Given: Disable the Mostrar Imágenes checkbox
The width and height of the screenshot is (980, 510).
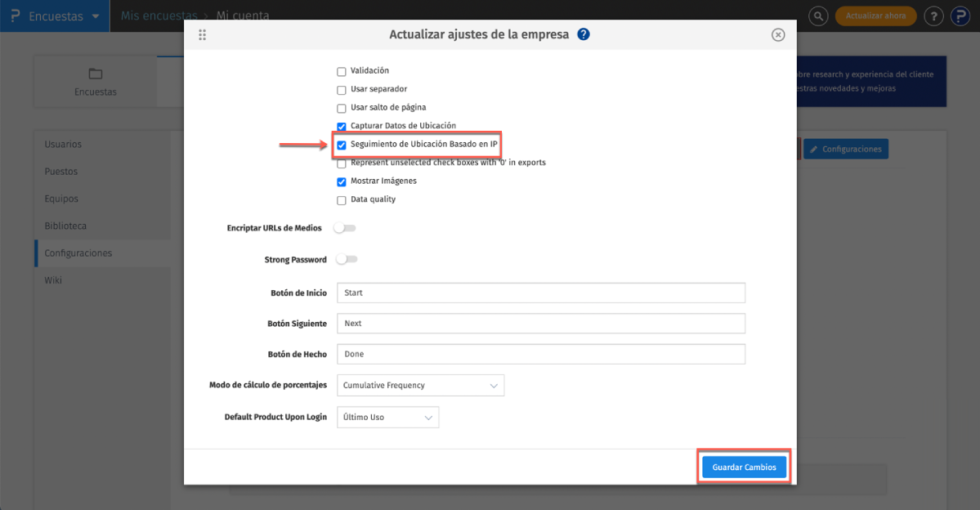Looking at the screenshot, I should click(341, 181).
